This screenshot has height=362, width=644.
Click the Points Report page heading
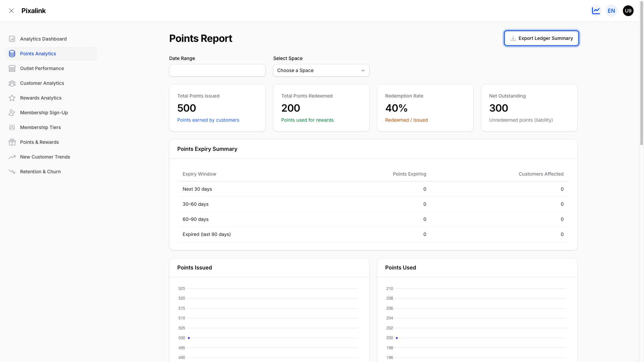click(201, 39)
